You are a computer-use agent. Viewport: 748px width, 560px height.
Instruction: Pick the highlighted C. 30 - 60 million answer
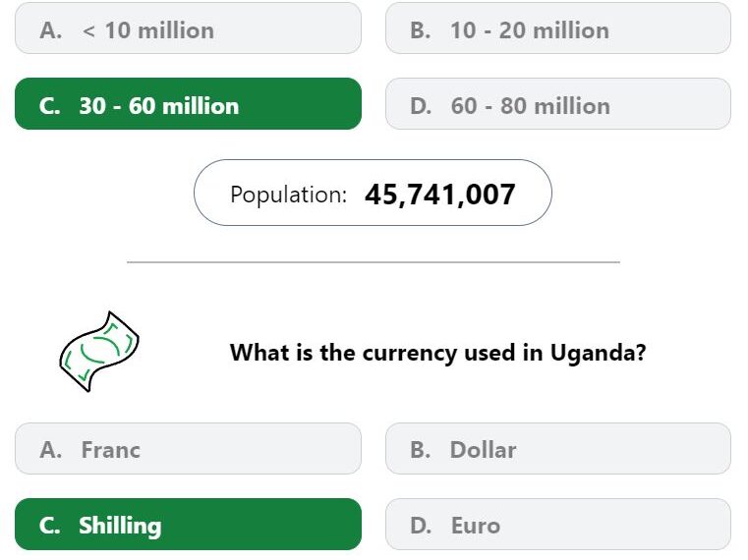coord(188,105)
